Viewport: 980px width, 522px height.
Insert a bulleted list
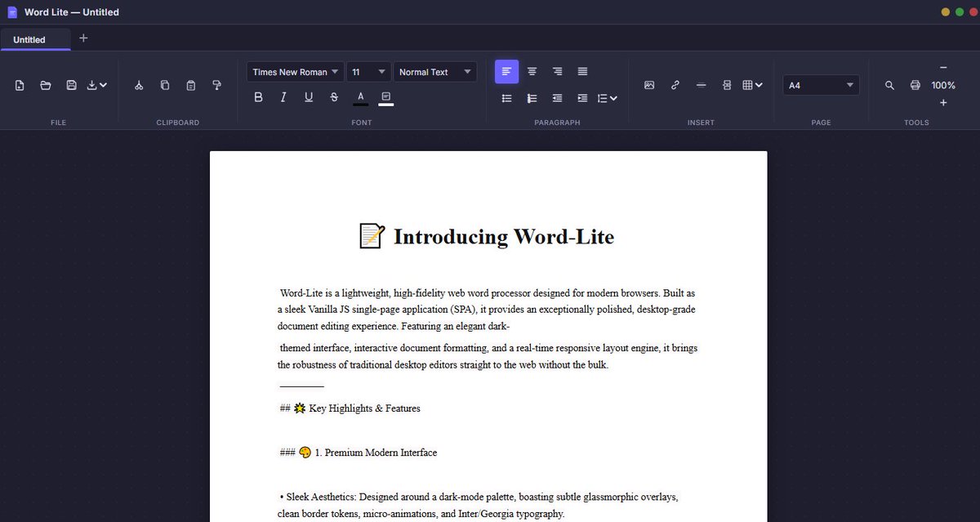point(506,98)
